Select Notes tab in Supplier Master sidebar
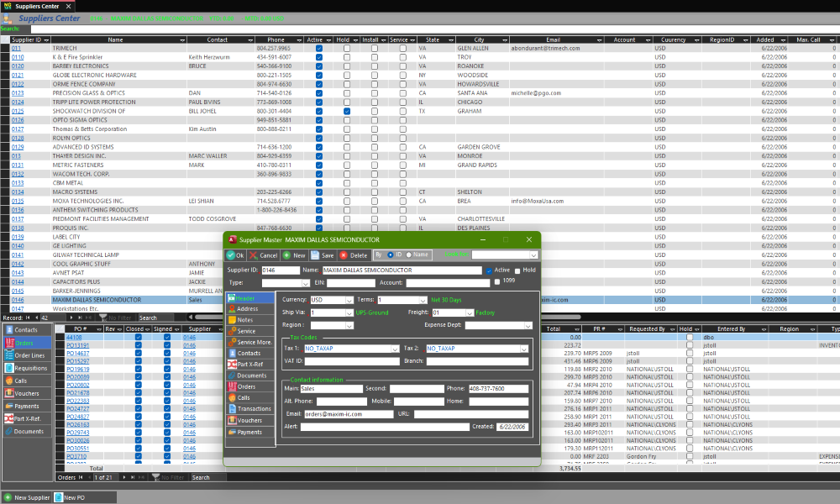 pos(245,320)
